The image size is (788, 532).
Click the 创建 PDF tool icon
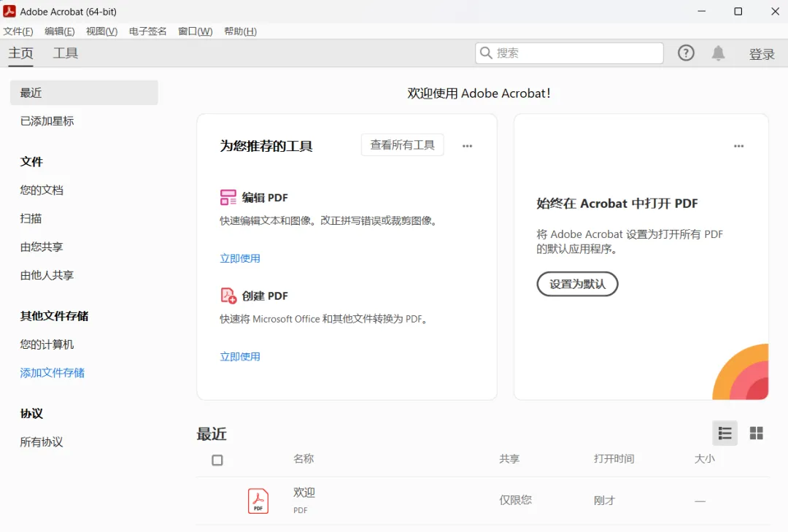228,296
